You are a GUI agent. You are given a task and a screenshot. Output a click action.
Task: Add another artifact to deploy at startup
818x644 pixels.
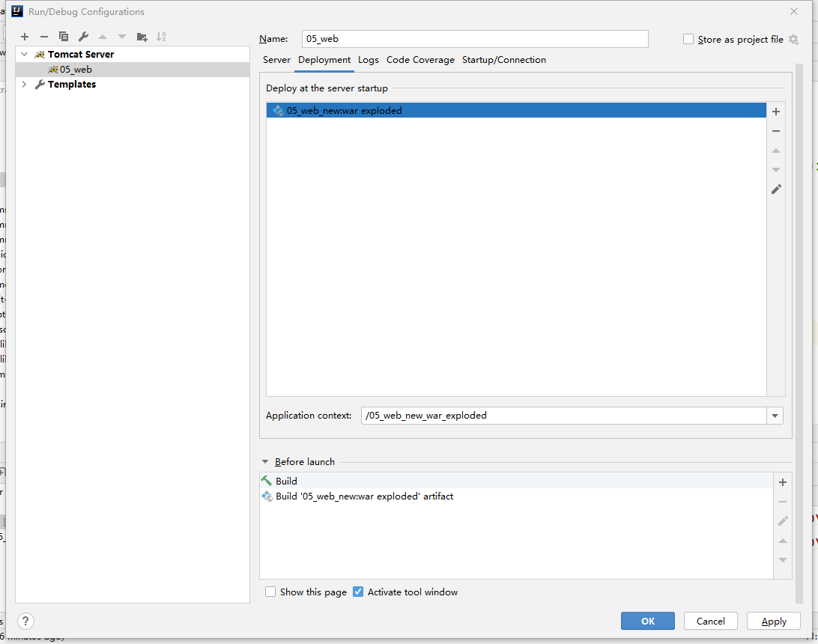(776, 111)
